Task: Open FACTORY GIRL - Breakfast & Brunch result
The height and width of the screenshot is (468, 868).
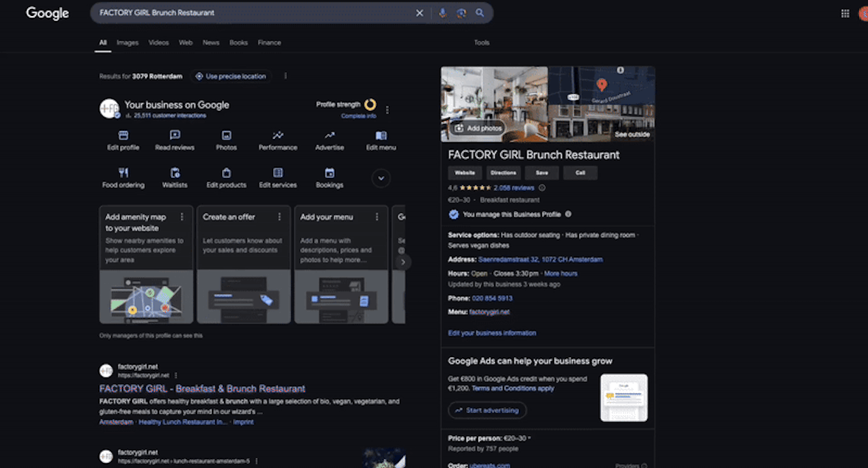Action: (x=202, y=388)
